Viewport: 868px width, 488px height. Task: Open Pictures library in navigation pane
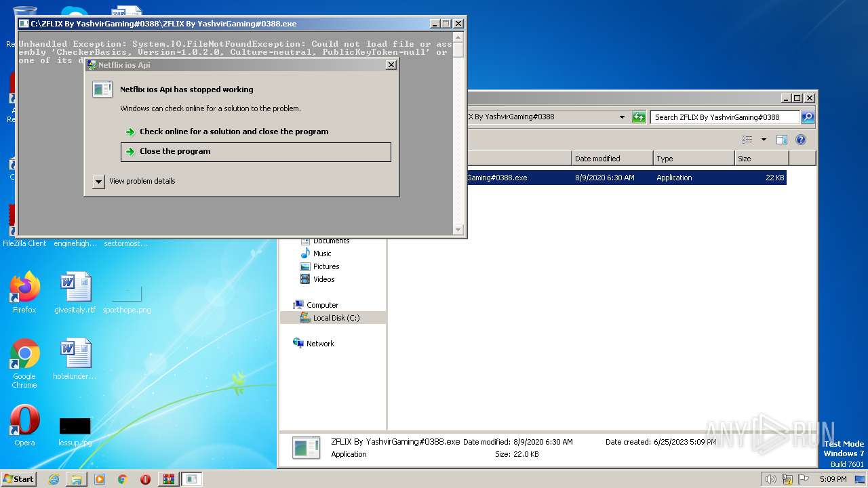(x=326, y=266)
